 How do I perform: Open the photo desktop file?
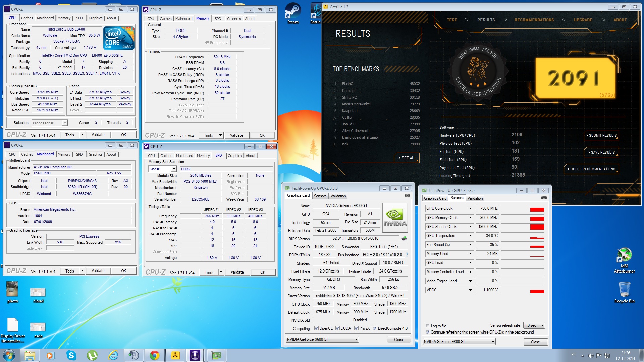coord(12,292)
